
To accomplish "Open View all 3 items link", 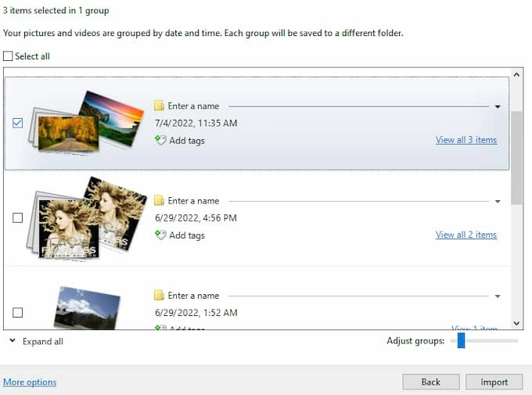I will pos(465,140).
